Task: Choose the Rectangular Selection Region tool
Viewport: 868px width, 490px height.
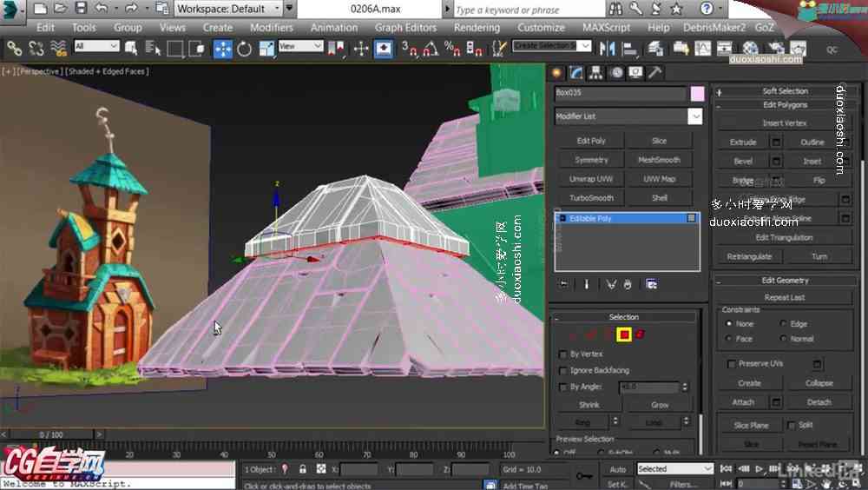Action: pos(175,49)
